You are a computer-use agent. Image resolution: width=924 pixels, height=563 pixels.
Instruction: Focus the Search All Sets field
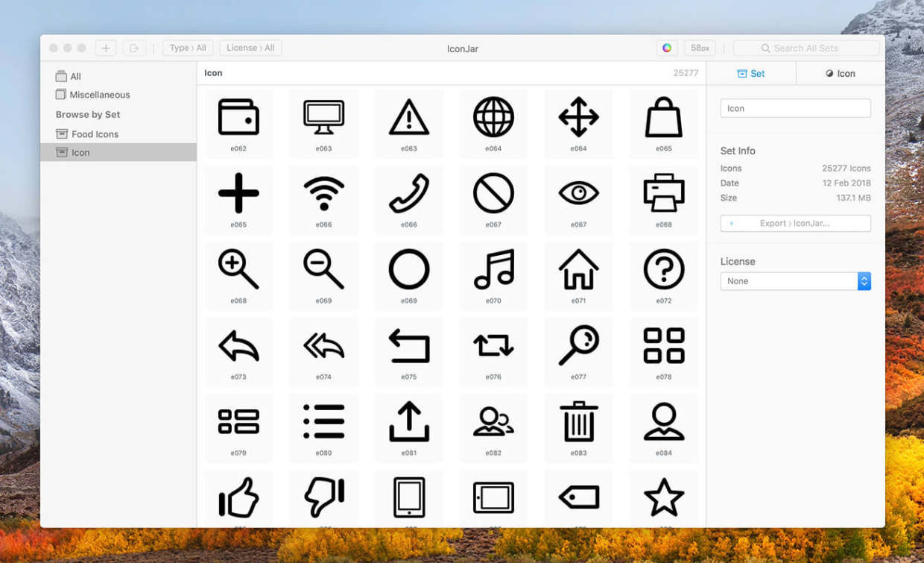(806, 48)
